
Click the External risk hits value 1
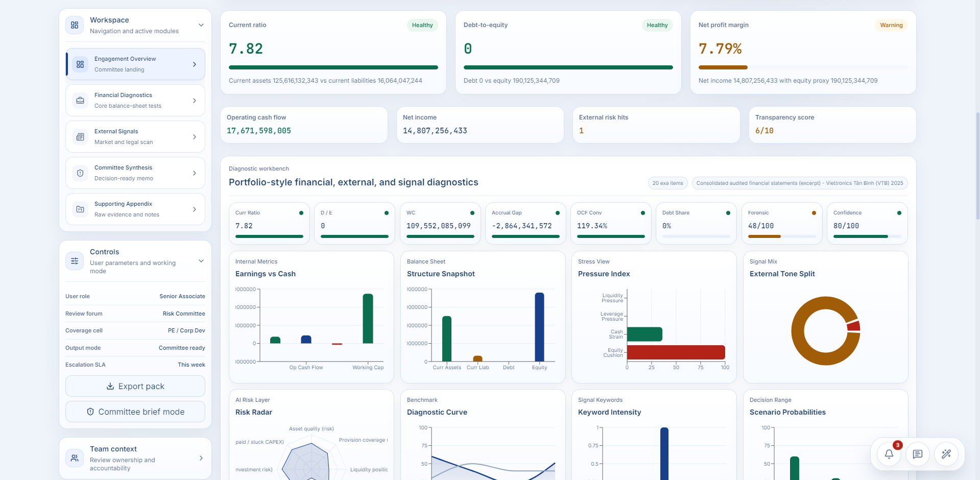click(581, 131)
